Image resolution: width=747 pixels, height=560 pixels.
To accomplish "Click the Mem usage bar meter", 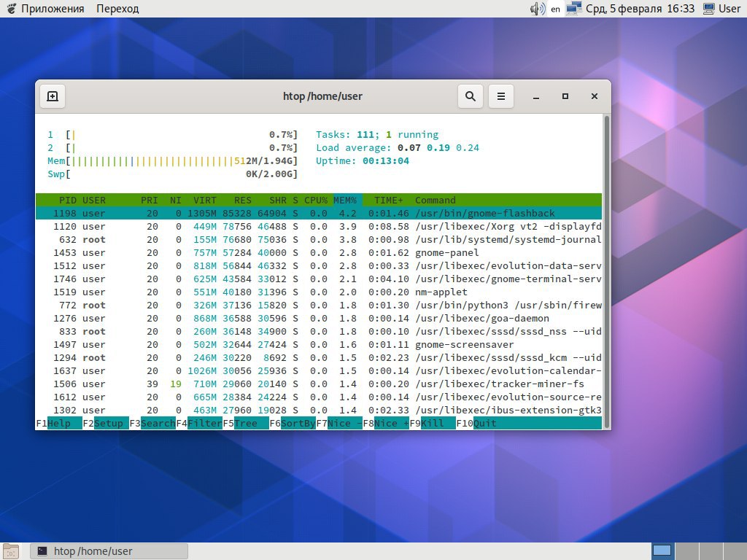I will (x=172, y=161).
